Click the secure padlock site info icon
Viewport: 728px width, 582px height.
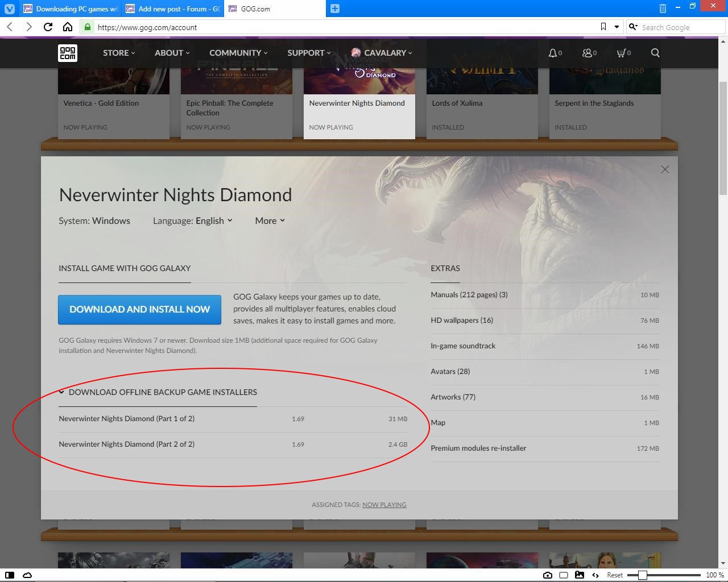click(x=87, y=27)
